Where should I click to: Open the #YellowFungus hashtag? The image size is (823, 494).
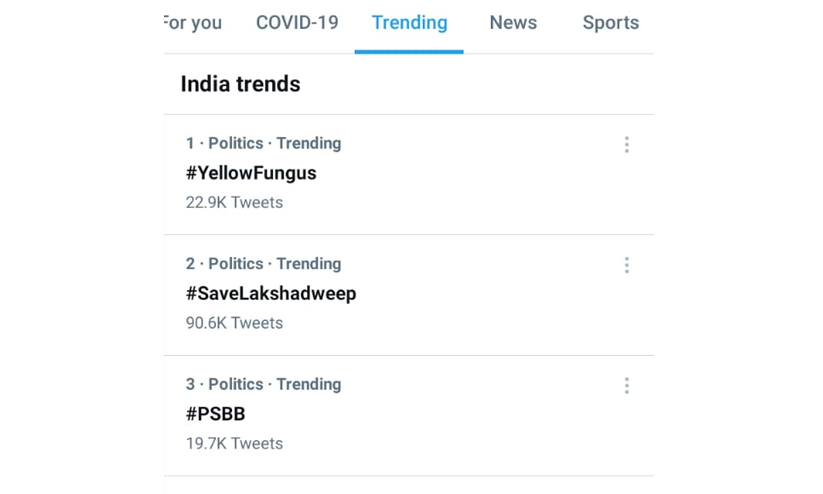251,173
